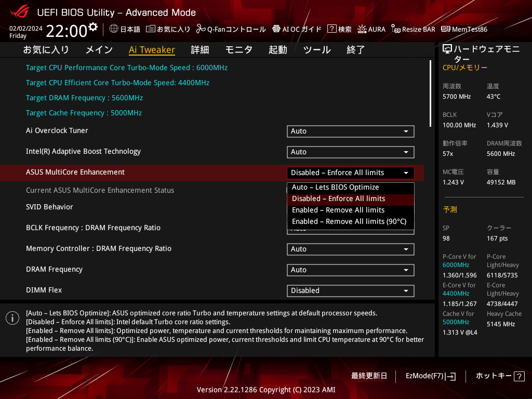The height and width of the screenshot is (399, 532).
Task: Open ツール tab
Action: pyautogui.click(x=317, y=50)
